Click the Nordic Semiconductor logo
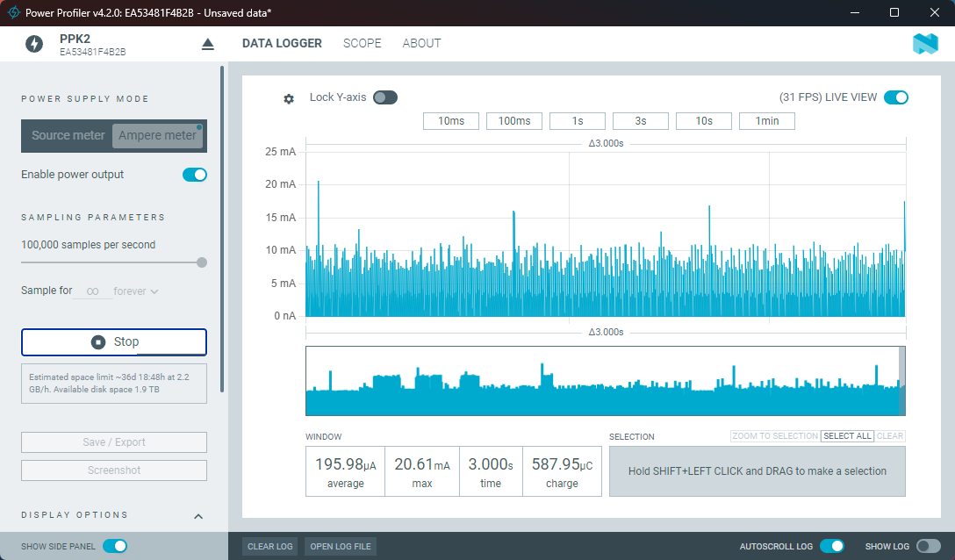The image size is (955, 560). click(x=925, y=44)
